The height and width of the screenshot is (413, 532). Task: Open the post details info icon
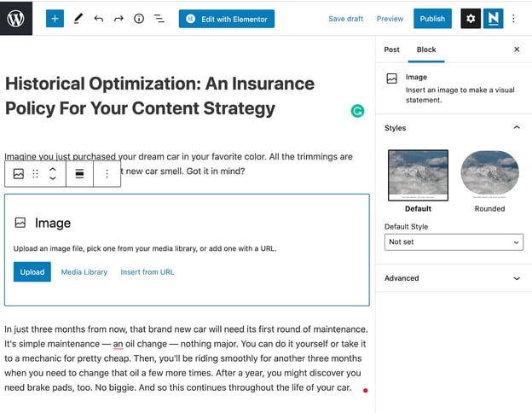point(139,18)
